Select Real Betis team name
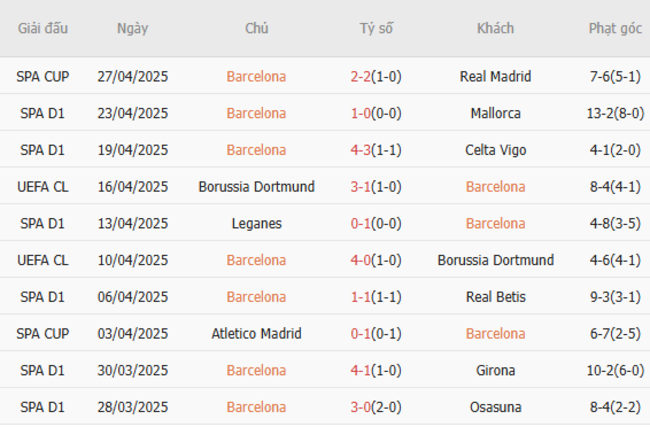650x427 pixels. (495, 297)
